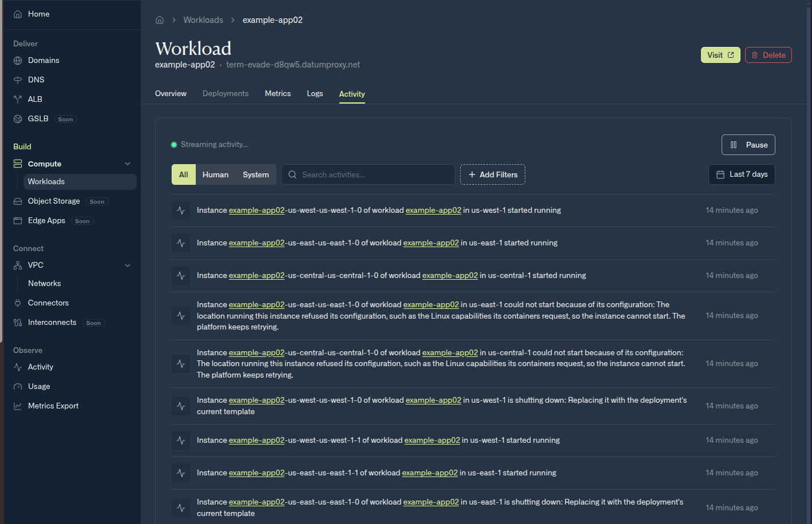Click the Object Storage icon
The image size is (812, 524).
click(x=18, y=201)
